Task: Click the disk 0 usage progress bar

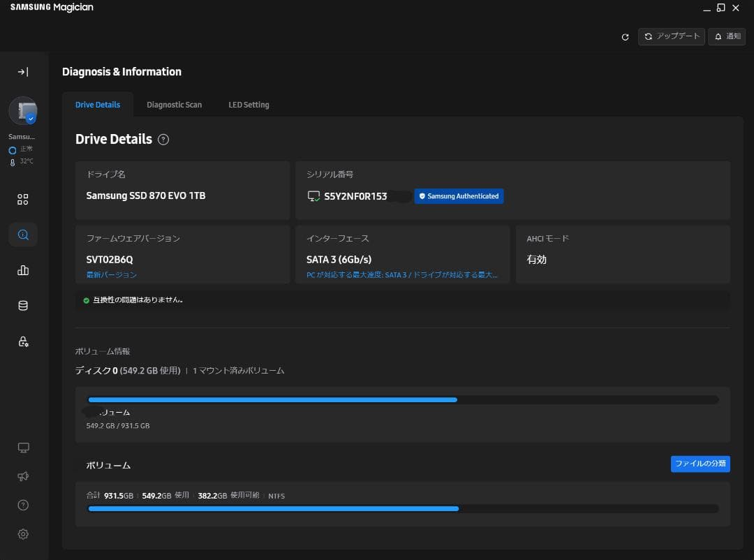Action: (403, 400)
